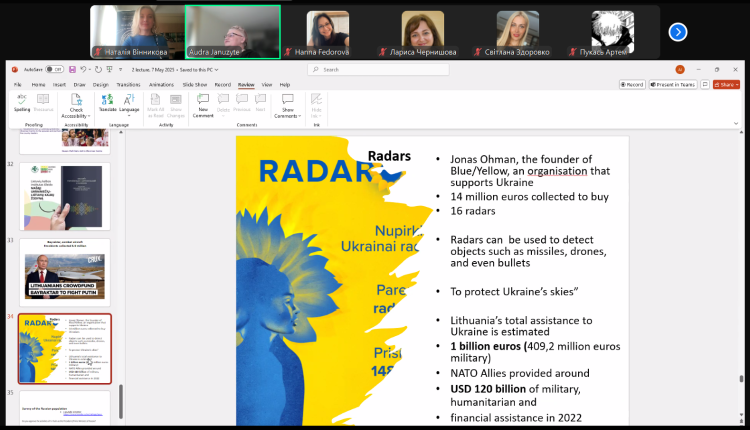
Task: Open Customize Quick Access Toolbar dropdown
Action: pos(121,70)
